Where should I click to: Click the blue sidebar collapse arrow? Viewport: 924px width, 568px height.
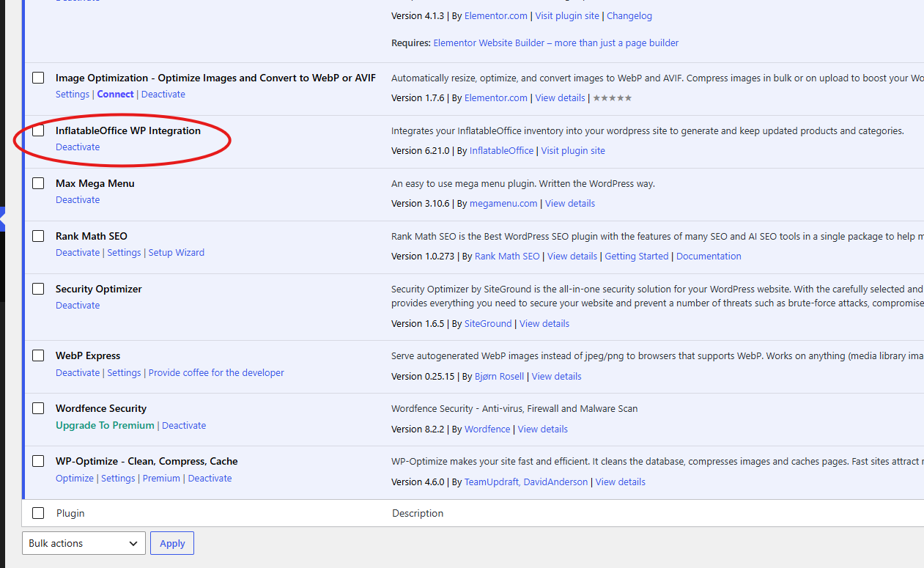tap(2, 219)
